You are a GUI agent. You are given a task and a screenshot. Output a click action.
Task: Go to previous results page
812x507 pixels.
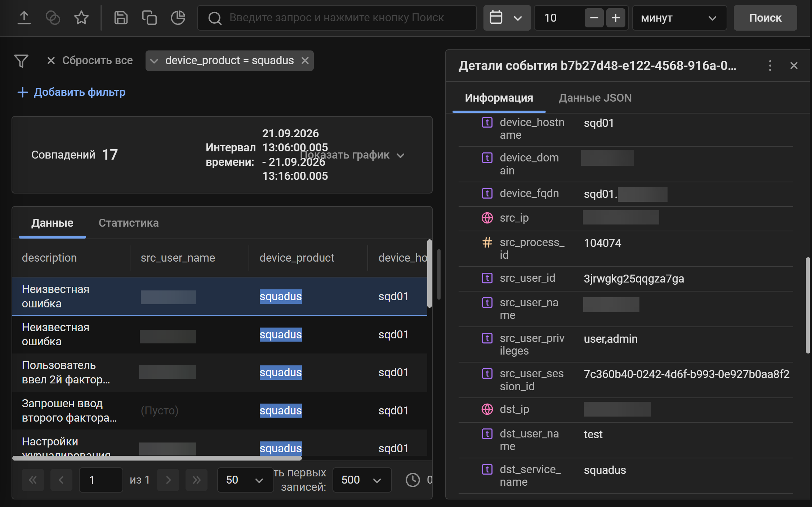61,480
